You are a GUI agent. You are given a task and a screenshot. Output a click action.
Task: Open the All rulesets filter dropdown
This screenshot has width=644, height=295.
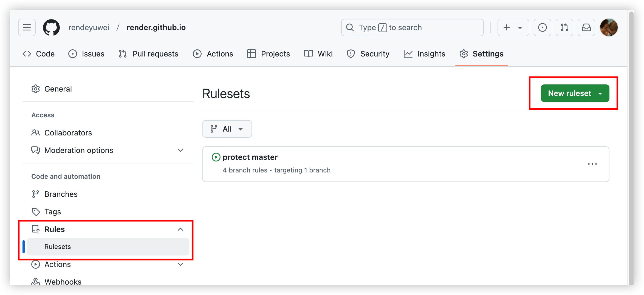point(227,129)
